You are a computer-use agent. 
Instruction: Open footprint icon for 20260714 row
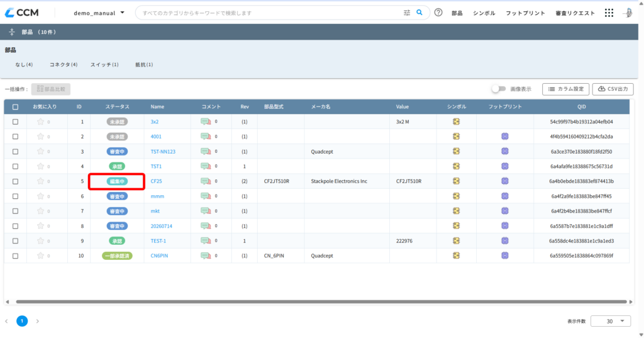pos(505,226)
